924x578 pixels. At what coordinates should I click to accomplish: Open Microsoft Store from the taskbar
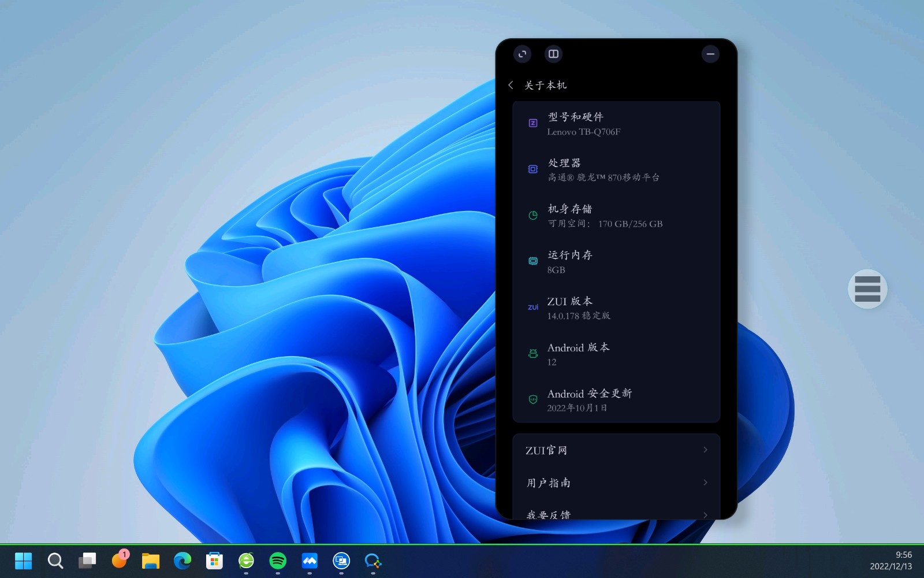[x=214, y=561]
